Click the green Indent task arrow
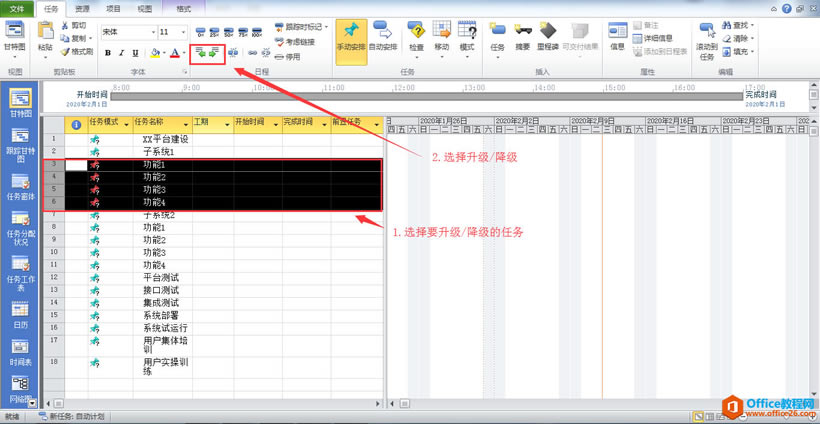 215,52
